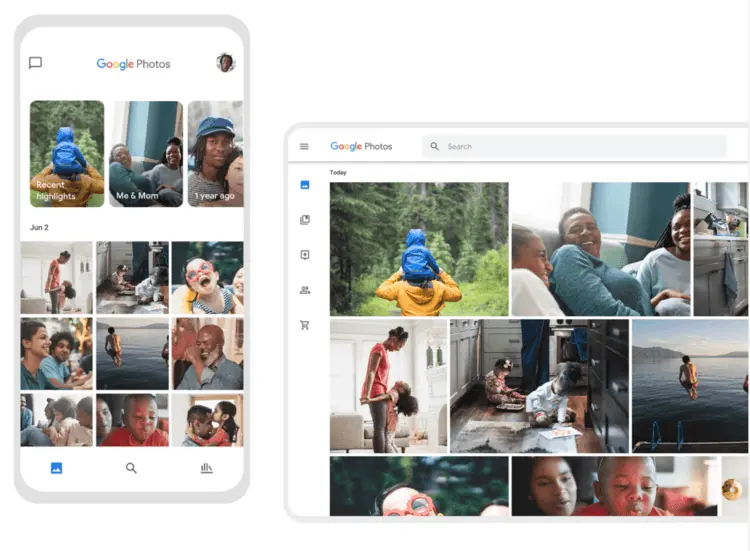The width and height of the screenshot is (750, 551).
Task: Open the 1 year ago memory card
Action: click(215, 153)
